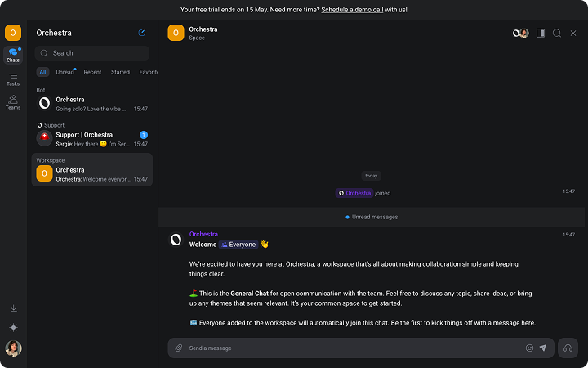Click the orange workspace logo in sidebar
Screen dimensions: 588x368
click(x=13, y=33)
